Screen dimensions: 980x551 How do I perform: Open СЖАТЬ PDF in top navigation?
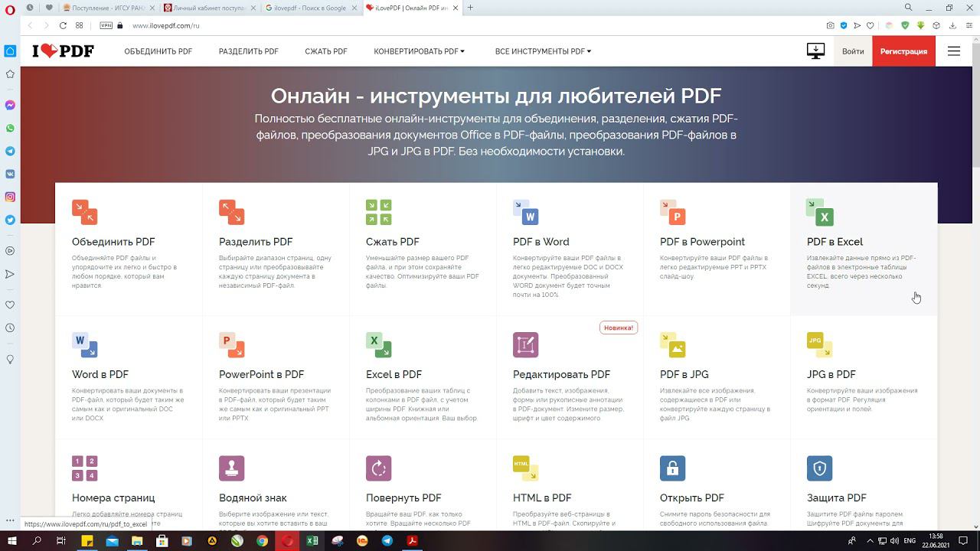coord(326,51)
